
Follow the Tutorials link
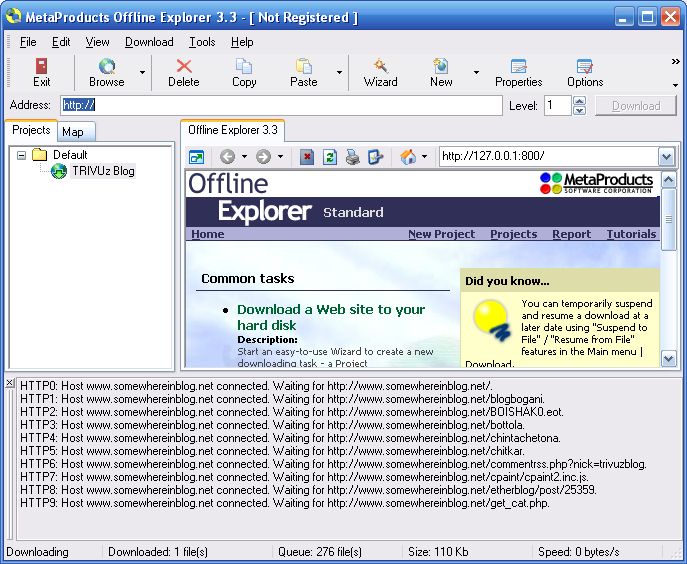[x=631, y=234]
